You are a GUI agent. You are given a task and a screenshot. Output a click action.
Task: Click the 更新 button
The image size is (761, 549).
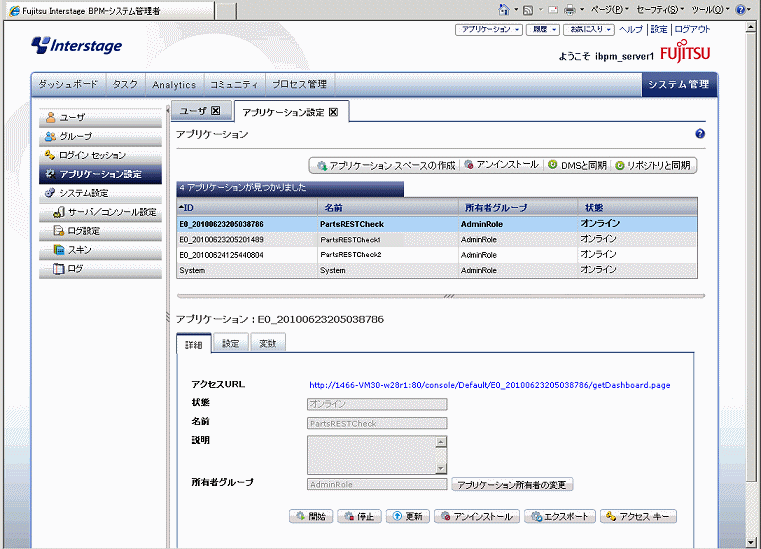pyautogui.click(x=408, y=516)
